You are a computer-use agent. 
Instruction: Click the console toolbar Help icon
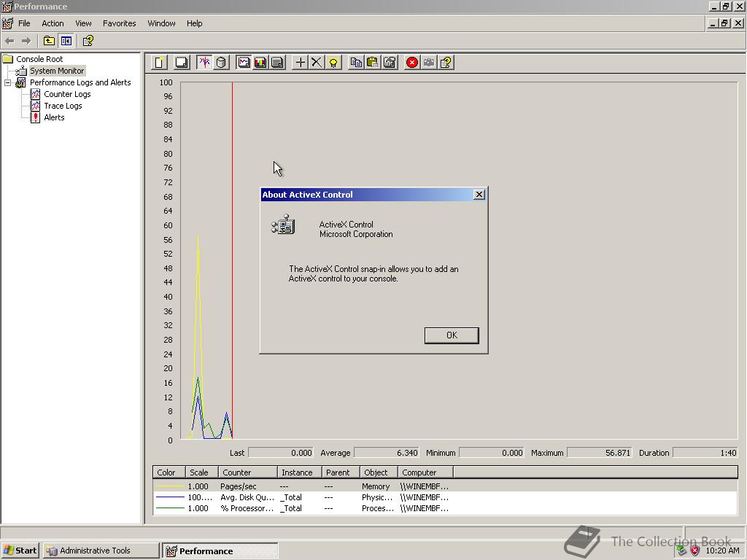click(88, 41)
